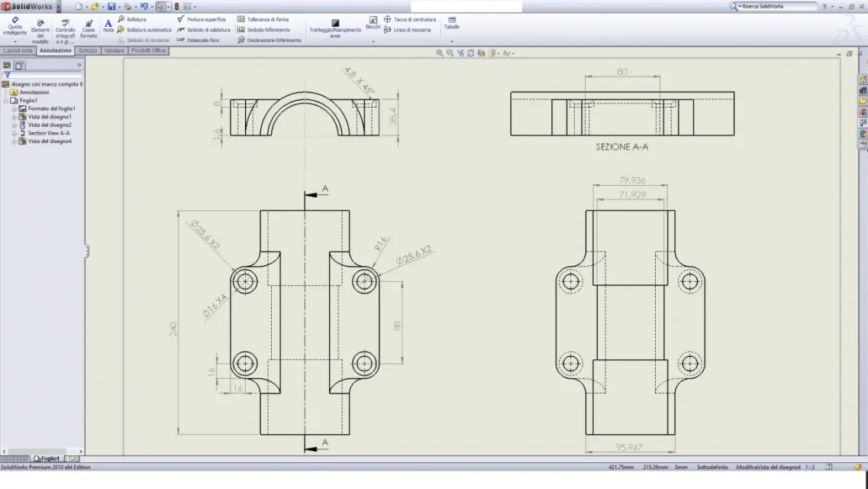868x489 pixels.
Task: Expand Tabelle dropdown arrow
Action: tap(452, 41)
